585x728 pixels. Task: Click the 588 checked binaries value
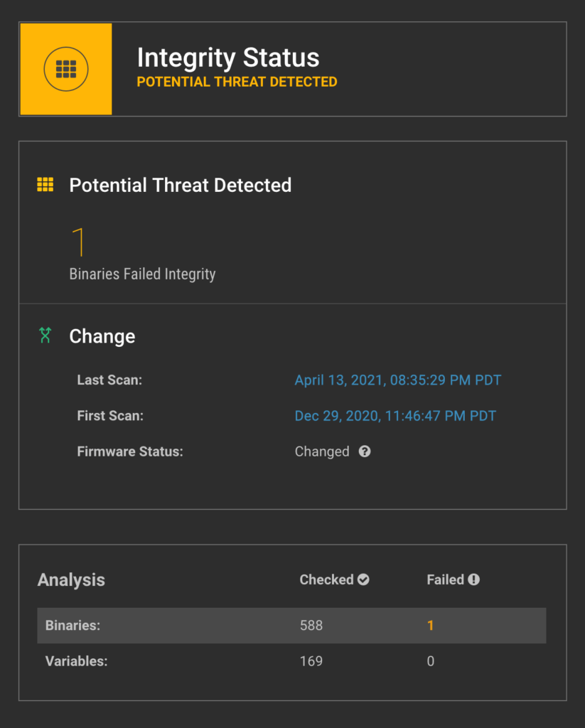311,626
